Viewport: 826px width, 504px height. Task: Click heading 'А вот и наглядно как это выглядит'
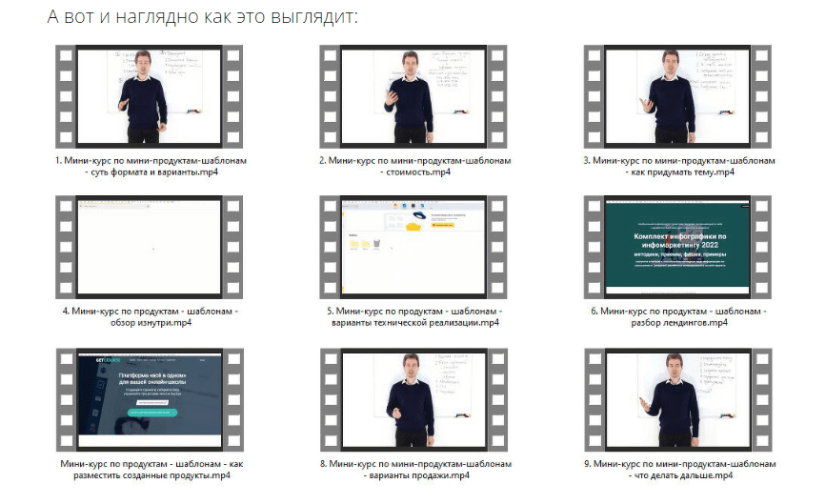pos(203,18)
